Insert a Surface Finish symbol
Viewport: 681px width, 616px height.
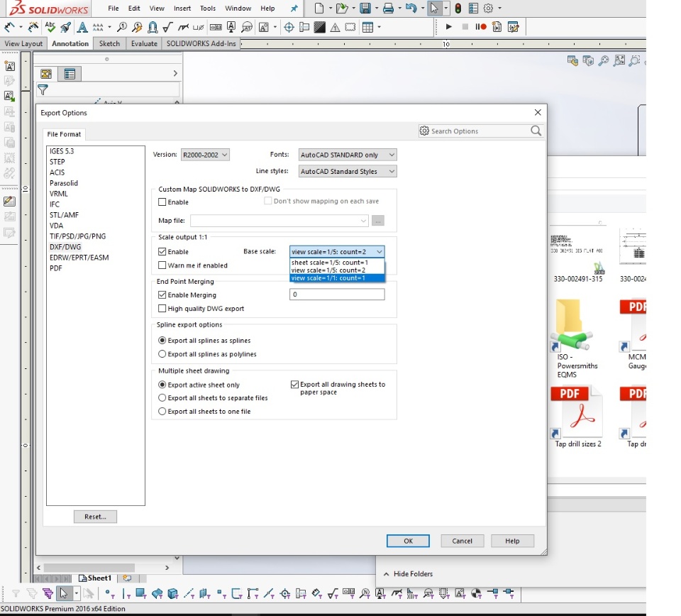coord(167,28)
